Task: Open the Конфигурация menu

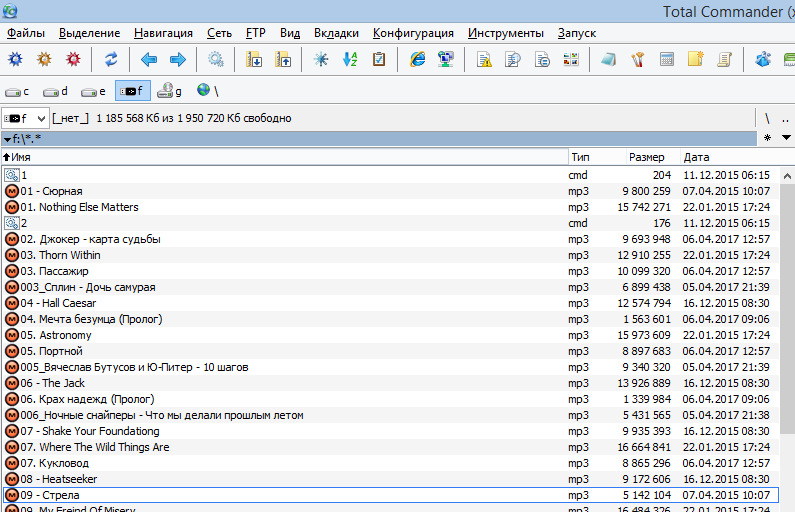Action: (413, 33)
